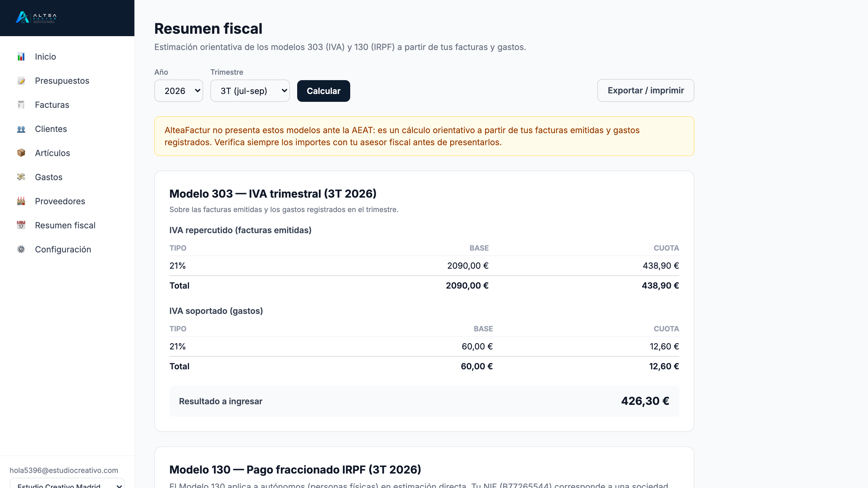Screen dimensions: 868x488
Task: Go to Facturas in sidebar
Action: (52, 105)
